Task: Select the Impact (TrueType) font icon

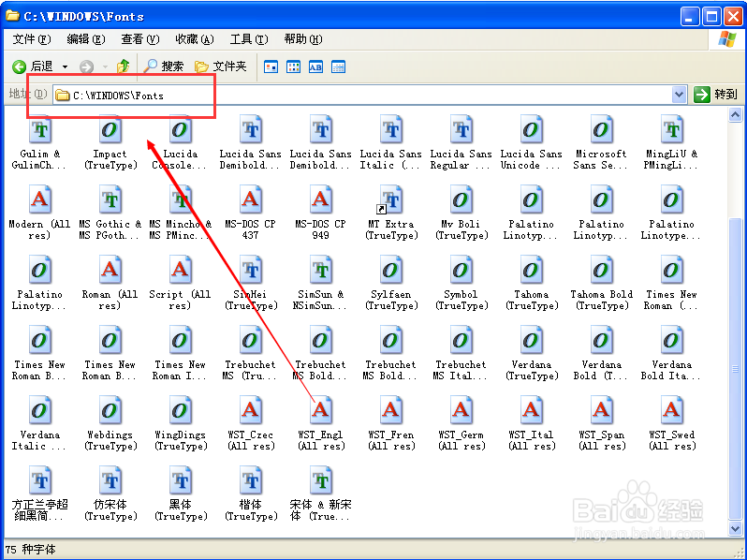Action: pyautogui.click(x=110, y=129)
